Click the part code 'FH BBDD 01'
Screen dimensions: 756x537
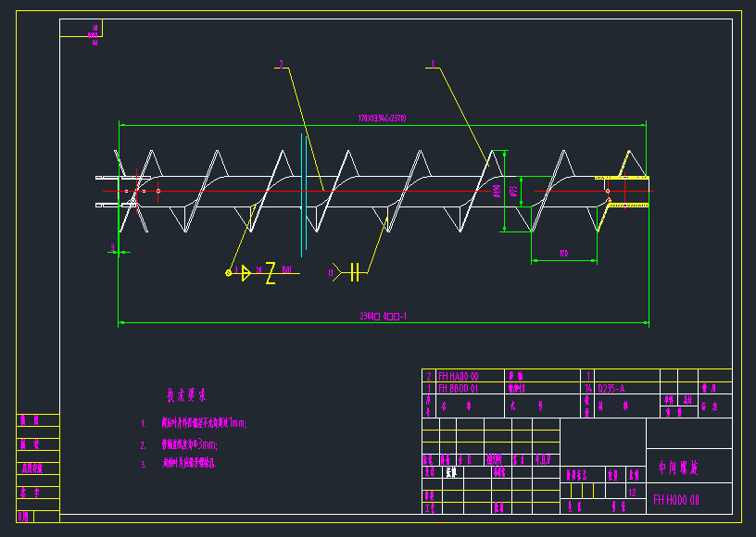(x=459, y=388)
